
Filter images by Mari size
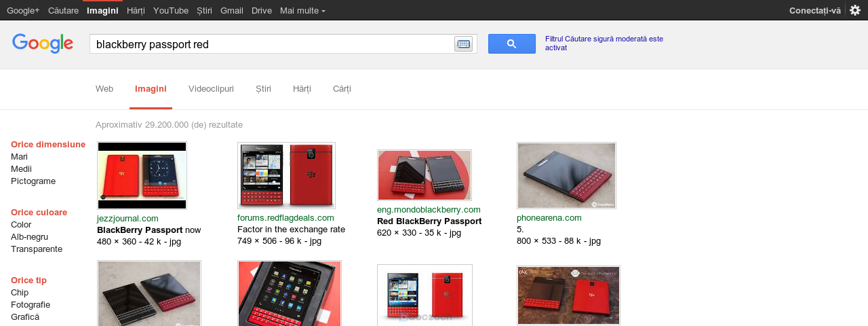point(19,156)
